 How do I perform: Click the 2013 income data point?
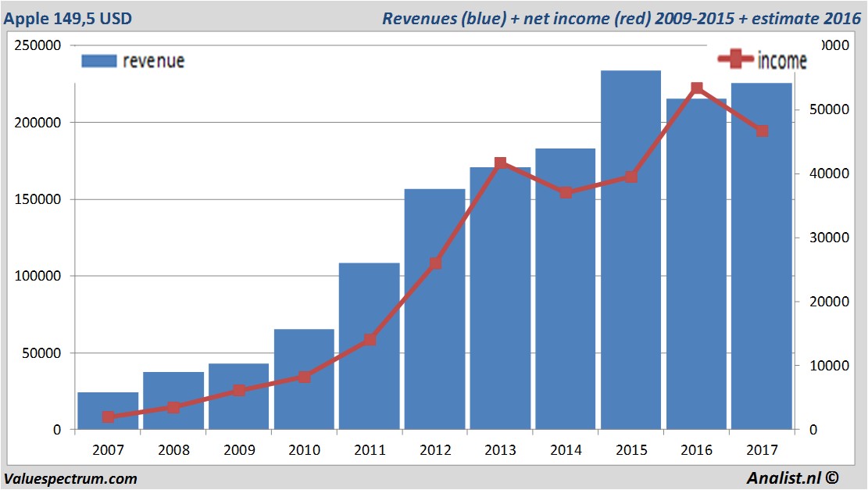tap(501, 163)
